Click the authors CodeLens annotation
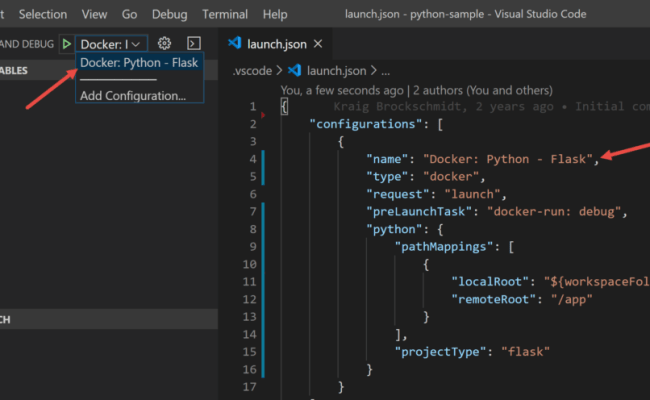 pyautogui.click(x=417, y=90)
